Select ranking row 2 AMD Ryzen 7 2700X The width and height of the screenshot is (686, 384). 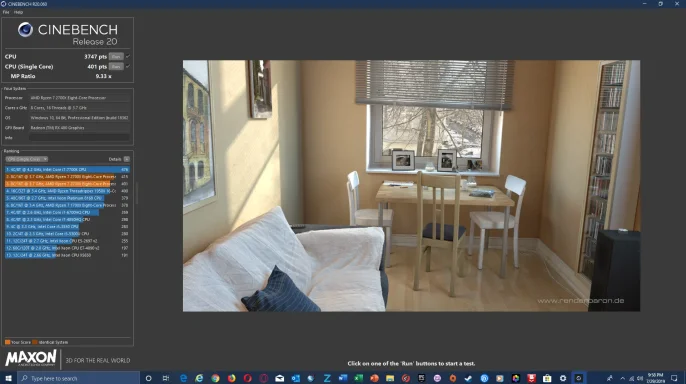click(67, 177)
